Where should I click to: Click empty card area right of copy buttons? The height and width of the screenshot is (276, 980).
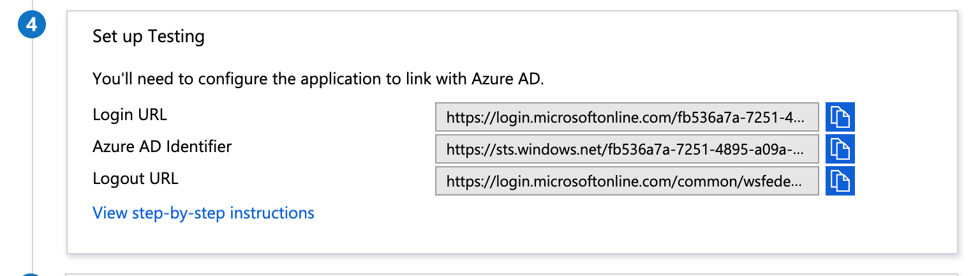point(906,149)
